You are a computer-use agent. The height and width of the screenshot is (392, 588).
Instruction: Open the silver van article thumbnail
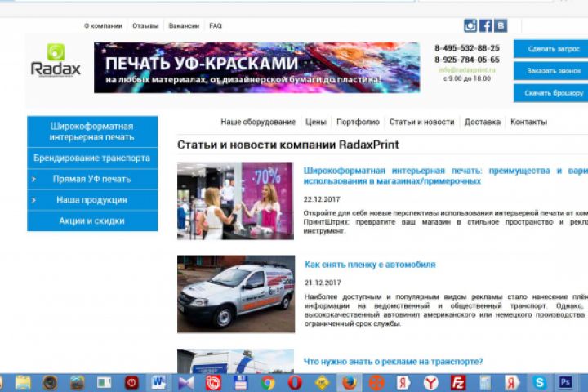pos(236,294)
